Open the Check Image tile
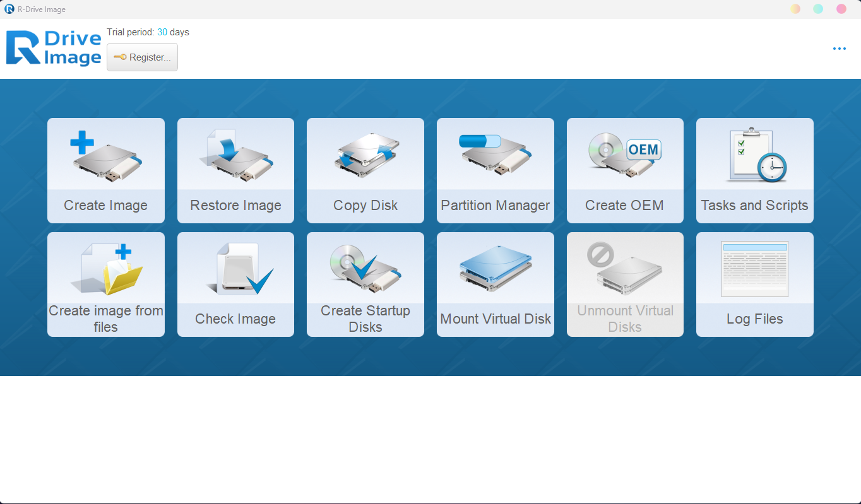 [235, 284]
